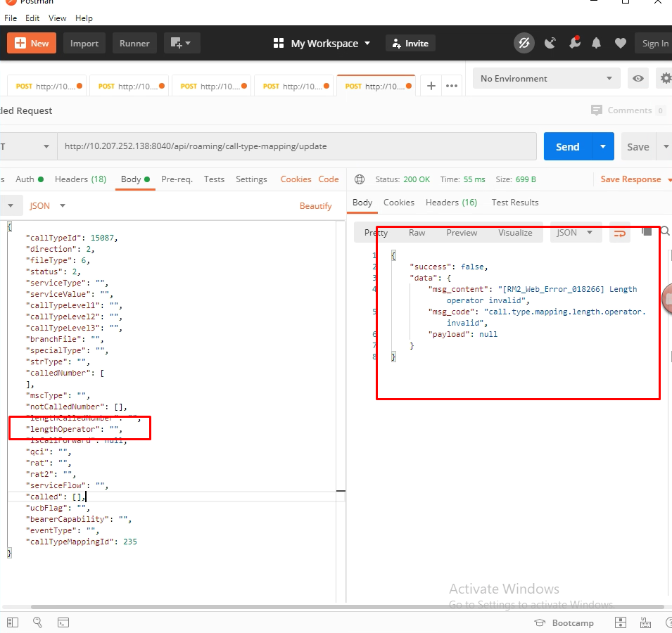The width and height of the screenshot is (672, 633).
Task: Click the heart icon in header
Action: coord(620,43)
